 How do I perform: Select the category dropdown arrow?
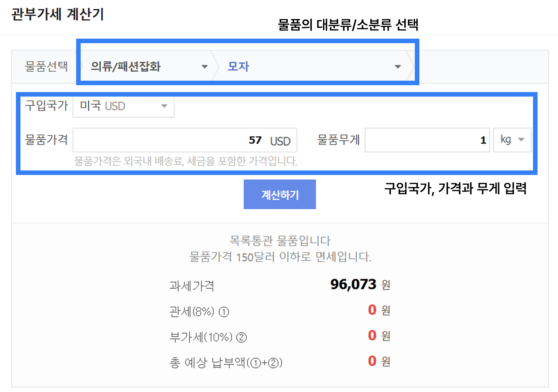pos(204,67)
